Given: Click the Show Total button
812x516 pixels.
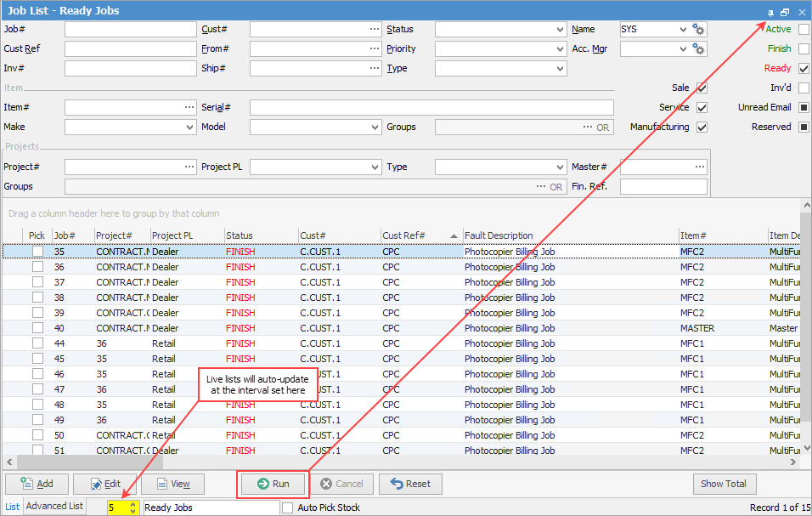Looking at the screenshot, I should point(724,484).
